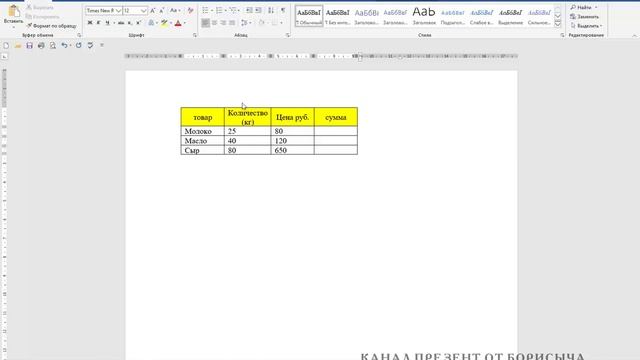The height and width of the screenshot is (360, 640).
Task: Toggle strikethrough formatting (abc)
Action: pos(121,23)
